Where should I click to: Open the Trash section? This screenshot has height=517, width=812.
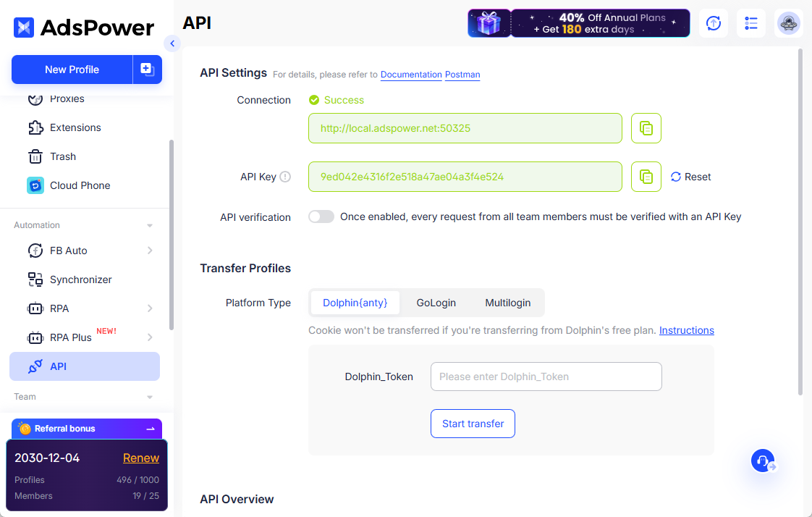pos(63,156)
